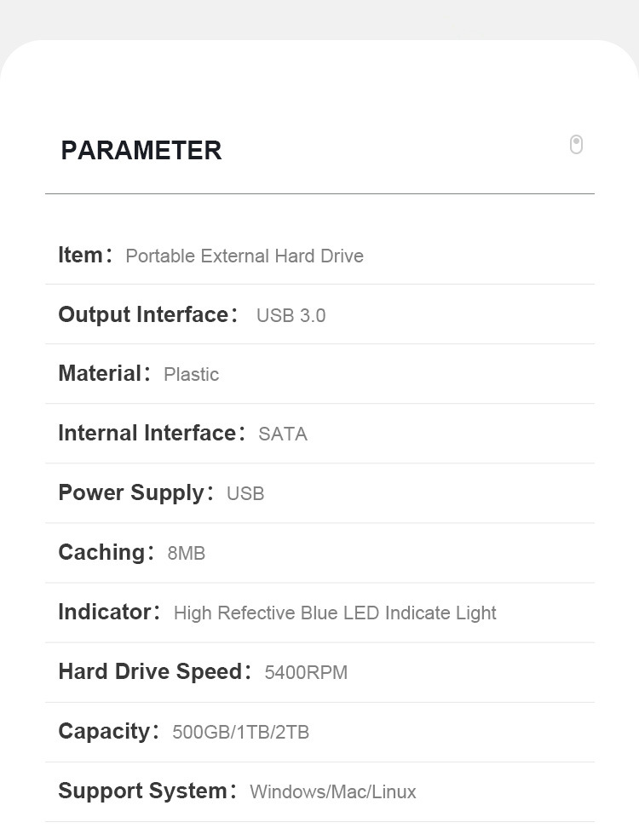Image resolution: width=639 pixels, height=840 pixels.
Task: Click the PARAMETER heading
Action: point(141,151)
